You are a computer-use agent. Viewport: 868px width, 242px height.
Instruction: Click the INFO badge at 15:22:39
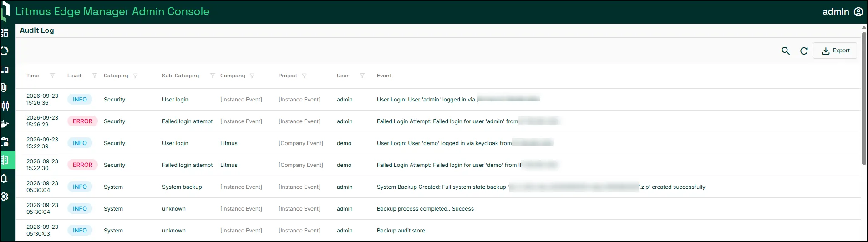pos(80,143)
